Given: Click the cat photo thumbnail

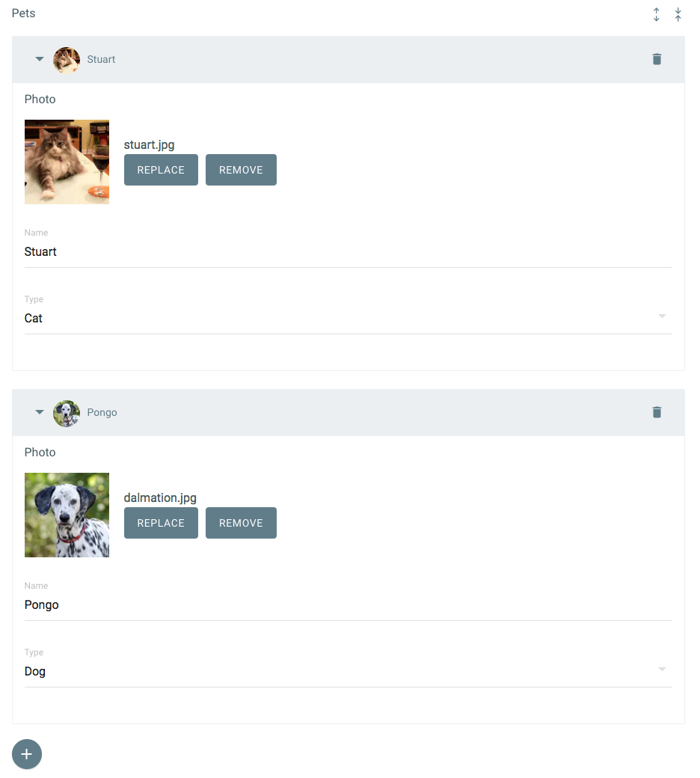Looking at the screenshot, I should click(x=67, y=162).
